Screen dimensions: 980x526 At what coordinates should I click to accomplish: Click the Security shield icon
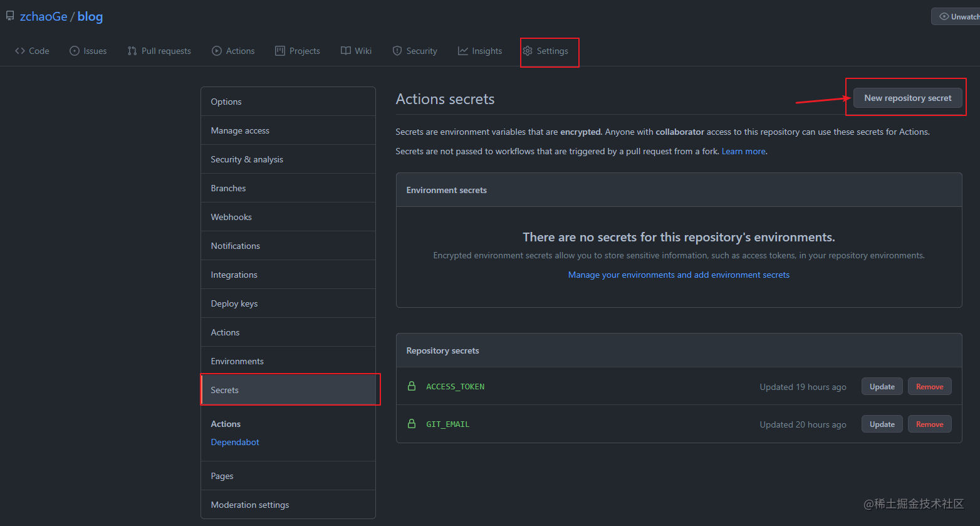(x=397, y=51)
